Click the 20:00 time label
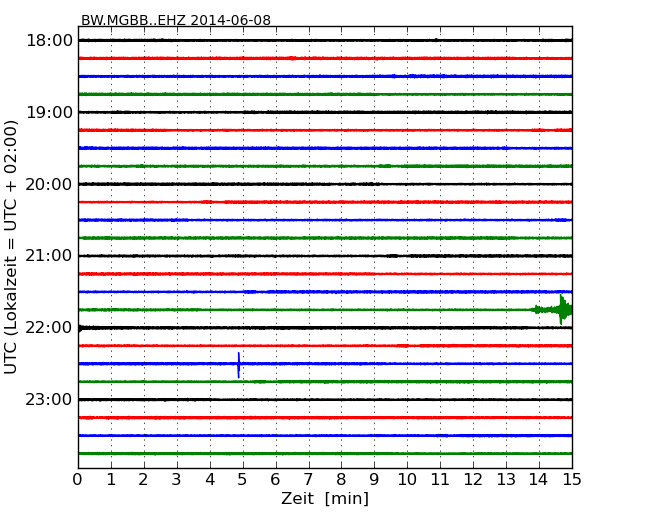The image size is (650, 520). [x=49, y=184]
